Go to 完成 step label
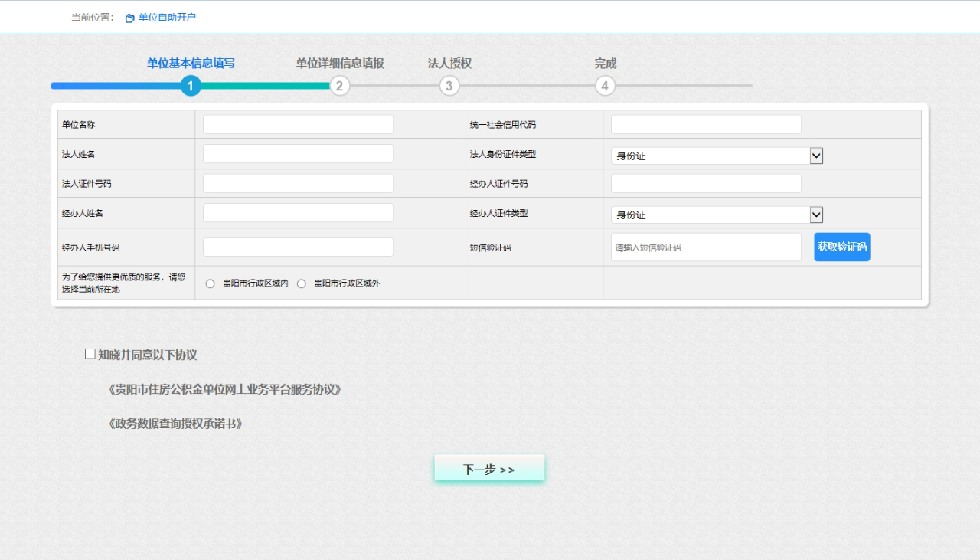Viewport: 980px width, 560px height. tap(606, 64)
